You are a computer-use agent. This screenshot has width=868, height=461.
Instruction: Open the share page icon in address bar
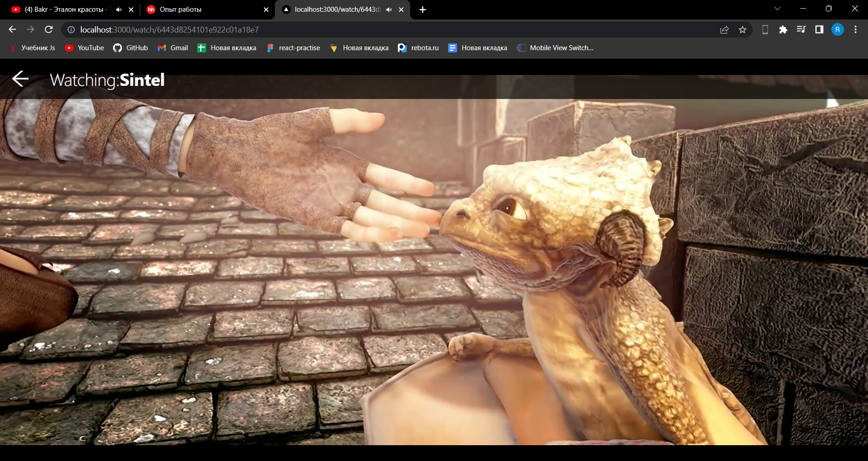tap(724, 29)
